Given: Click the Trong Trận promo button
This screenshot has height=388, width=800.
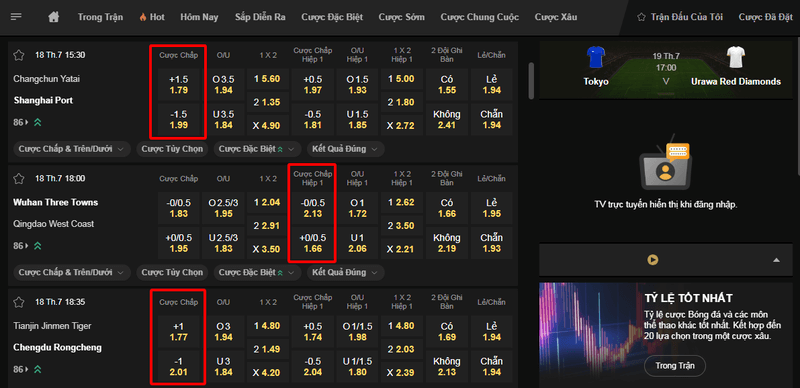Looking at the screenshot, I should pyautogui.click(x=675, y=366).
